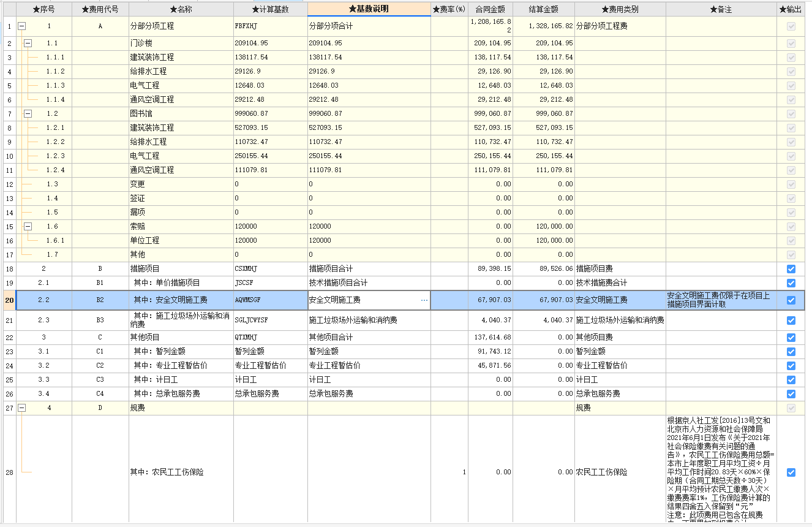The width and height of the screenshot is (812, 527).
Task: Select the QTXMHJ calculation base cell
Action: point(271,338)
